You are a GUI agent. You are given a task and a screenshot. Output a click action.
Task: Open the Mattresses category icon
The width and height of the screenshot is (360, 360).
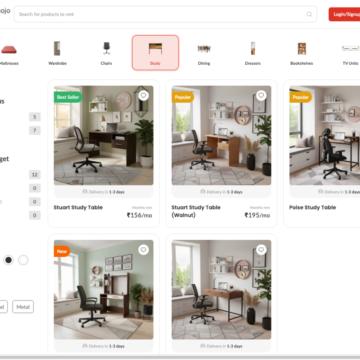click(x=9, y=50)
